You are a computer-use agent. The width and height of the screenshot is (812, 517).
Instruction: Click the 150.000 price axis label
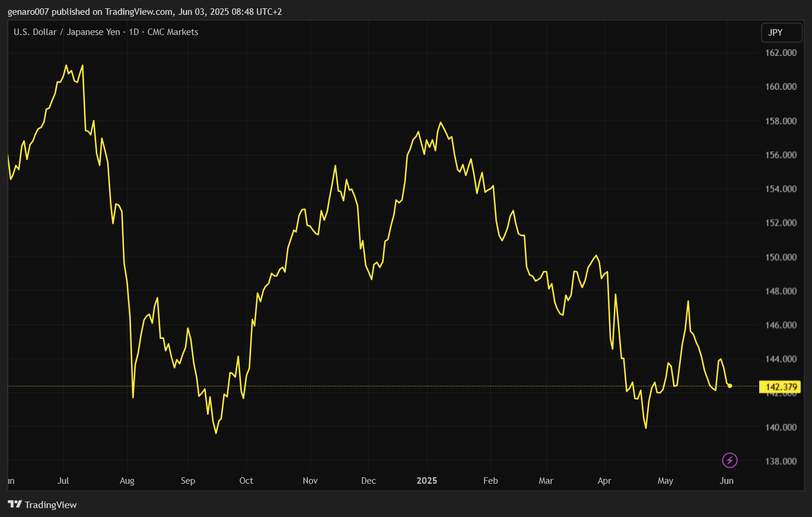point(781,257)
